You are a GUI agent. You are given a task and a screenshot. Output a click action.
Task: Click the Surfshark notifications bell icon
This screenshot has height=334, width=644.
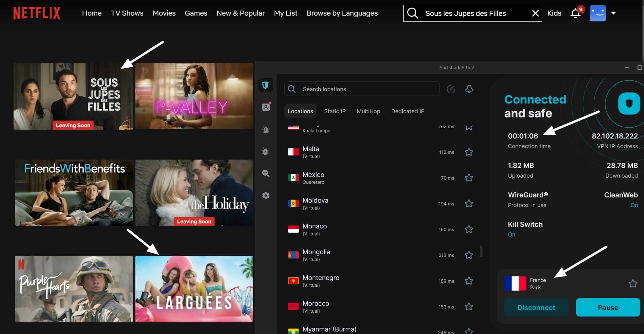(469, 89)
